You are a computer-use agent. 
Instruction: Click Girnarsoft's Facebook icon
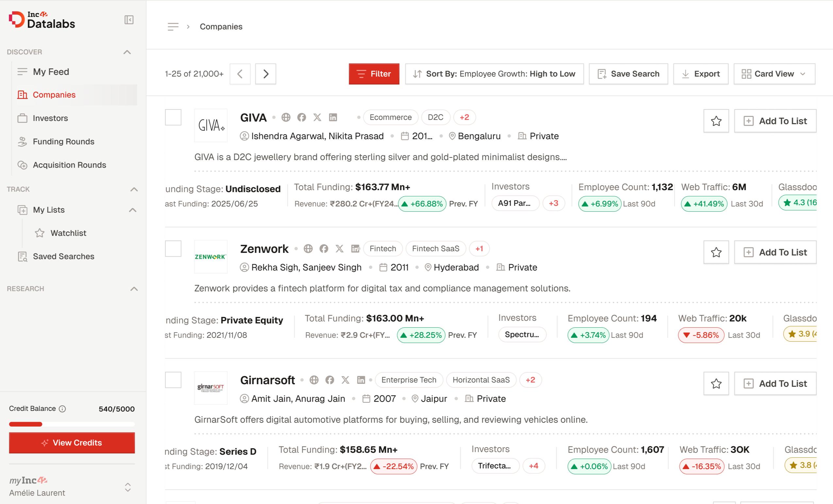click(x=330, y=380)
